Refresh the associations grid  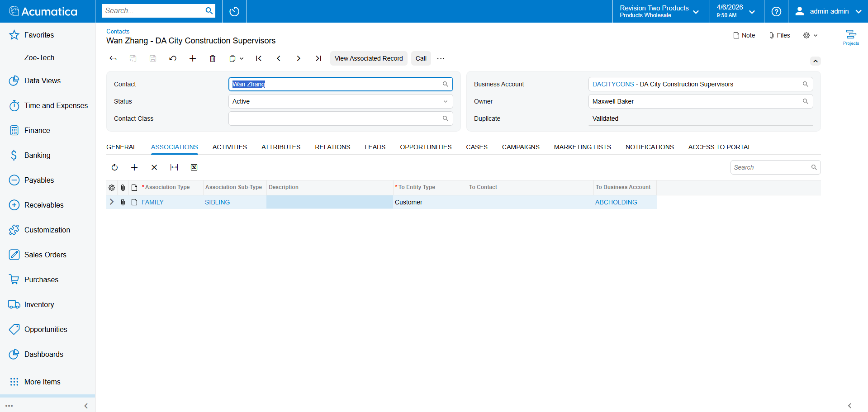(114, 167)
